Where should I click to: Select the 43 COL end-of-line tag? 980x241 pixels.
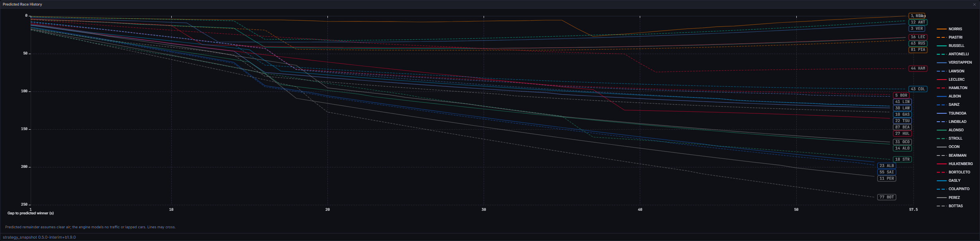click(x=918, y=89)
